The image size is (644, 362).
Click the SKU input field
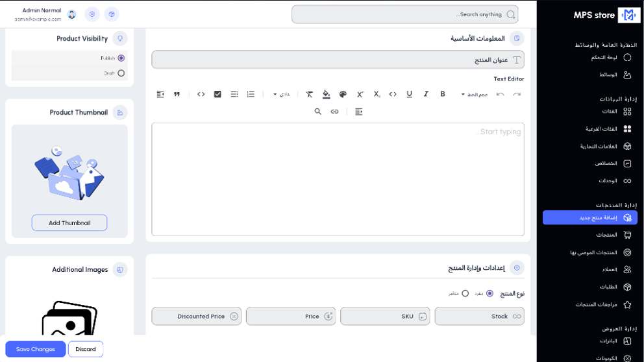pyautogui.click(x=385, y=317)
